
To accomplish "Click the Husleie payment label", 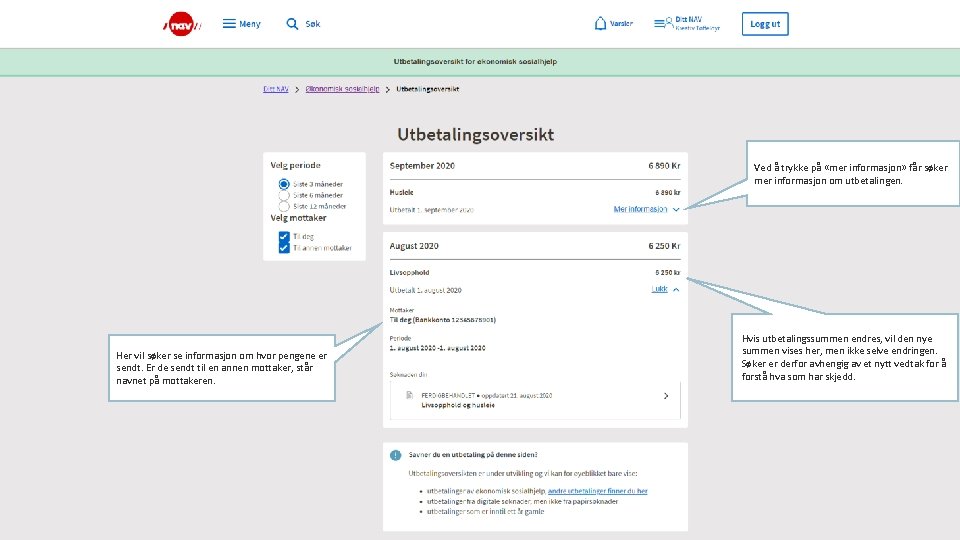I will point(402,192).
